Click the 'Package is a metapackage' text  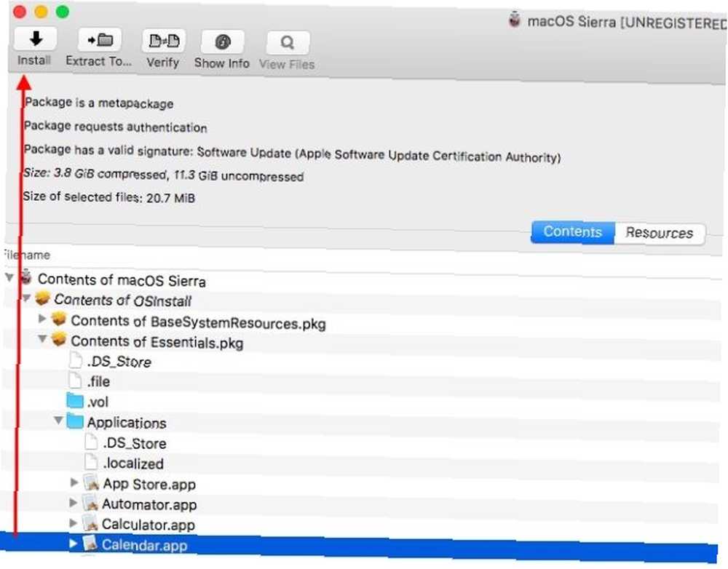[x=99, y=103]
